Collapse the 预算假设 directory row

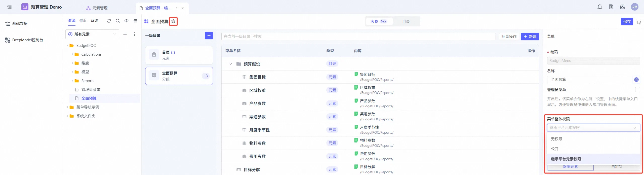[230, 64]
